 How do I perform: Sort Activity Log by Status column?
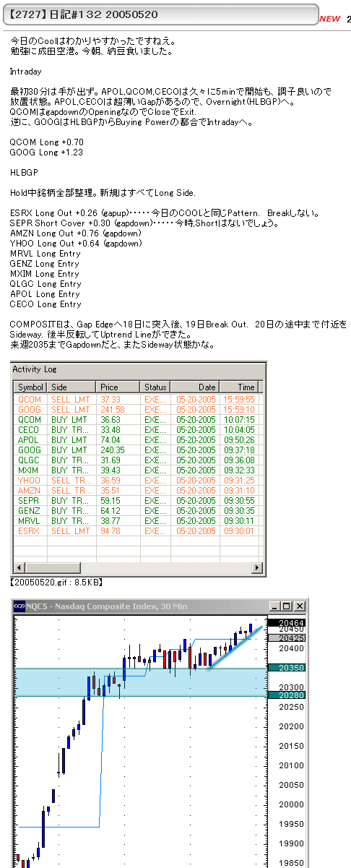click(156, 387)
